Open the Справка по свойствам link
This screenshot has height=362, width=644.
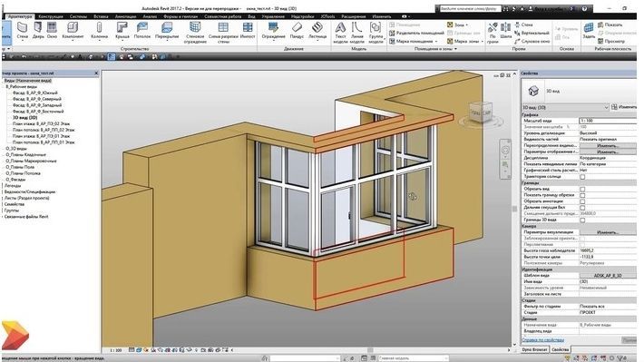coord(542,340)
